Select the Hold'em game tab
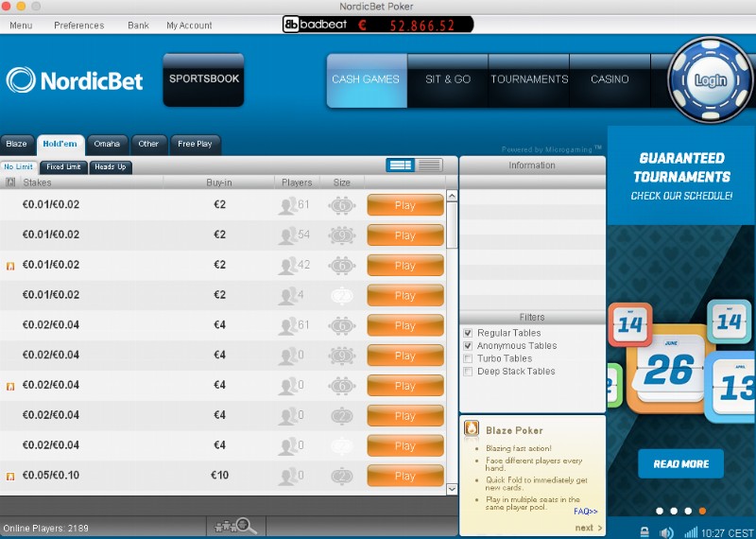This screenshot has width=756, height=539. (60, 145)
